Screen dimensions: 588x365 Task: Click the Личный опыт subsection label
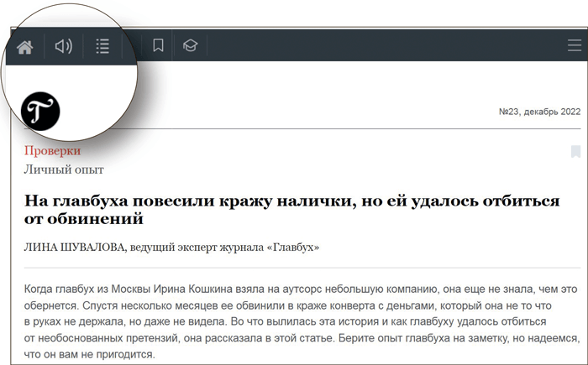[x=64, y=170]
